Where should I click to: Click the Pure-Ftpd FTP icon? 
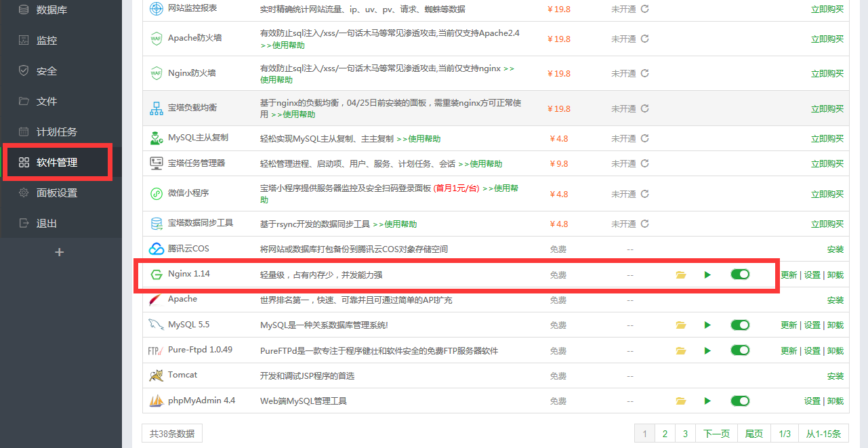tap(156, 351)
